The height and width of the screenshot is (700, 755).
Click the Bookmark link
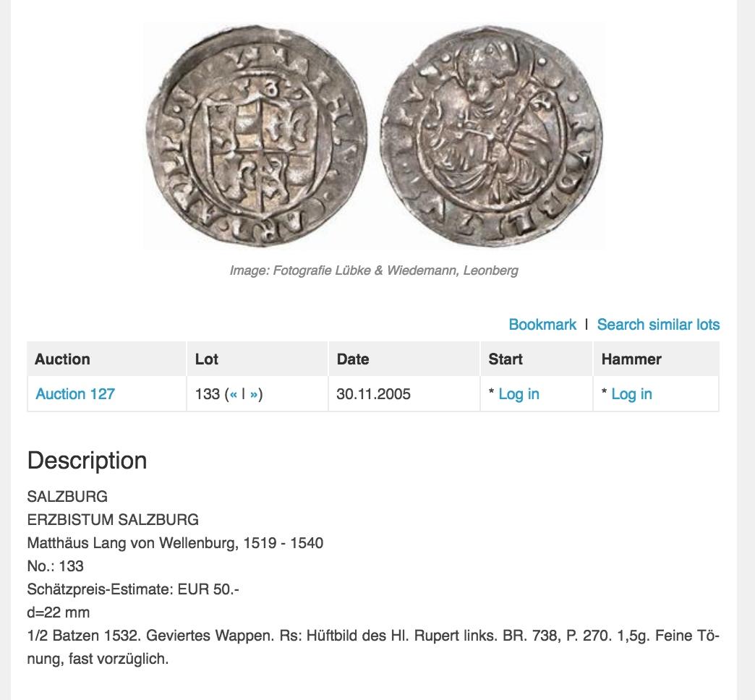click(542, 325)
